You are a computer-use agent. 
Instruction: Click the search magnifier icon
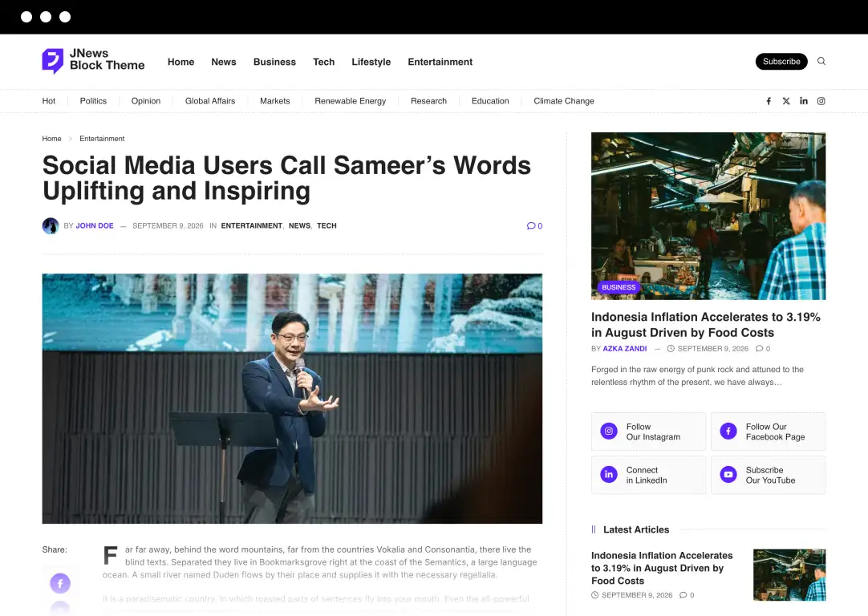click(821, 62)
